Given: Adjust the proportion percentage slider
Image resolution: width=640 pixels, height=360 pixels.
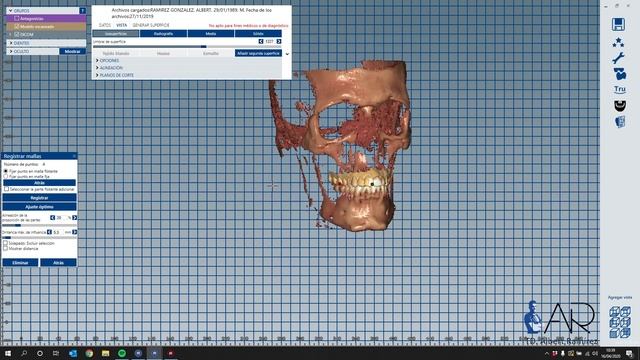Looking at the screenshot, I should [x=39, y=225].
